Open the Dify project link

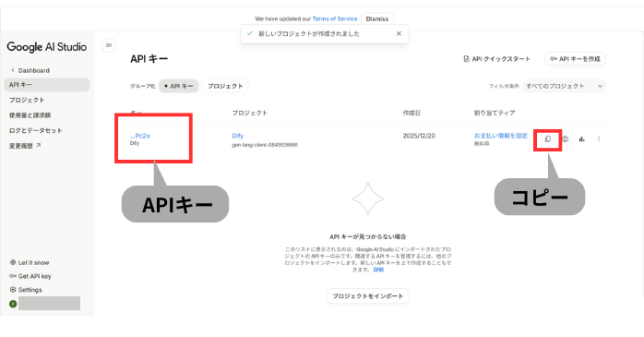click(238, 136)
